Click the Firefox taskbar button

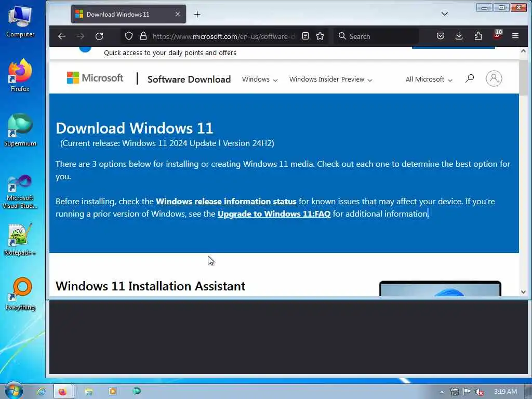(63, 392)
